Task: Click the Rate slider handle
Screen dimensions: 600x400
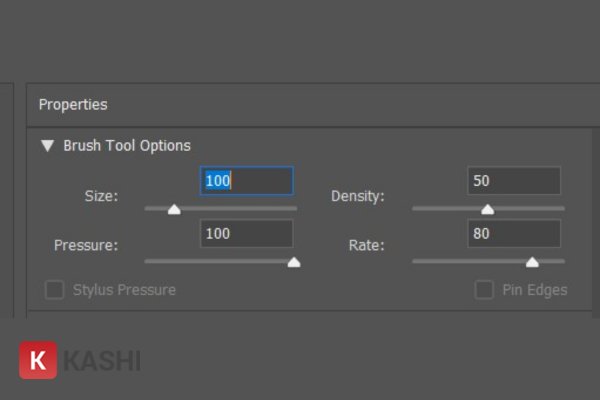Action: 532,262
